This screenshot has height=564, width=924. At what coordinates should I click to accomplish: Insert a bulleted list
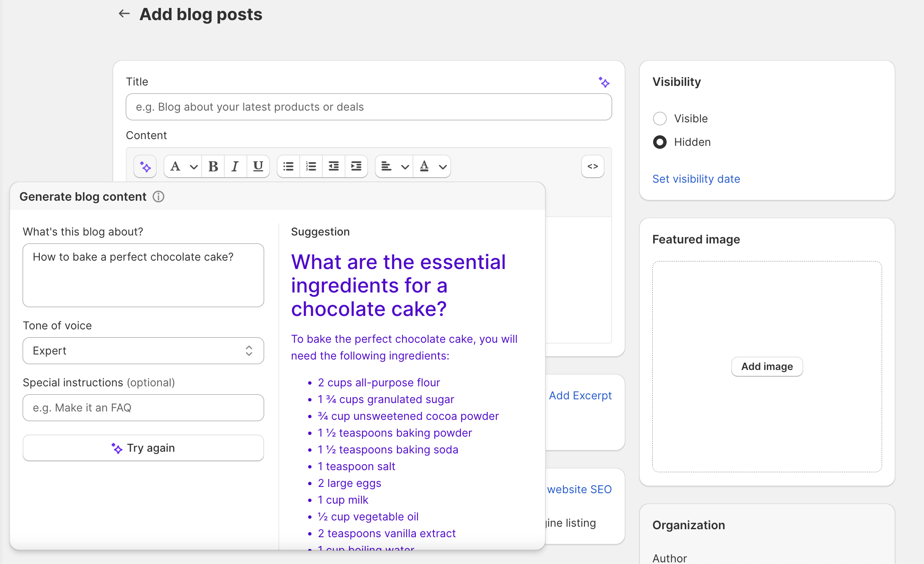point(288,166)
